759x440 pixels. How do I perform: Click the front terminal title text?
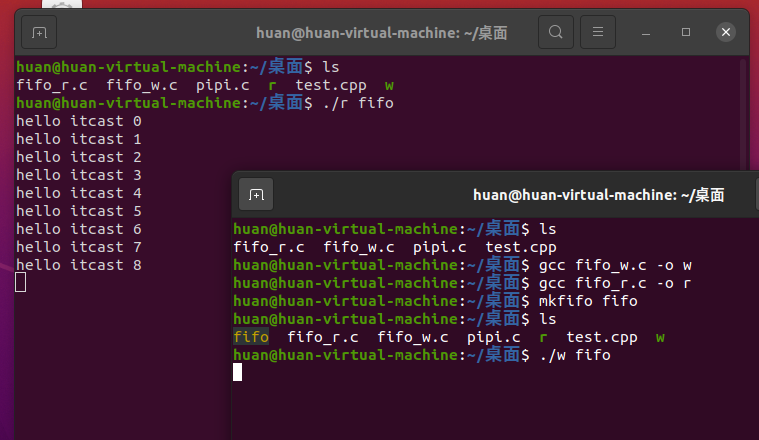coord(598,195)
